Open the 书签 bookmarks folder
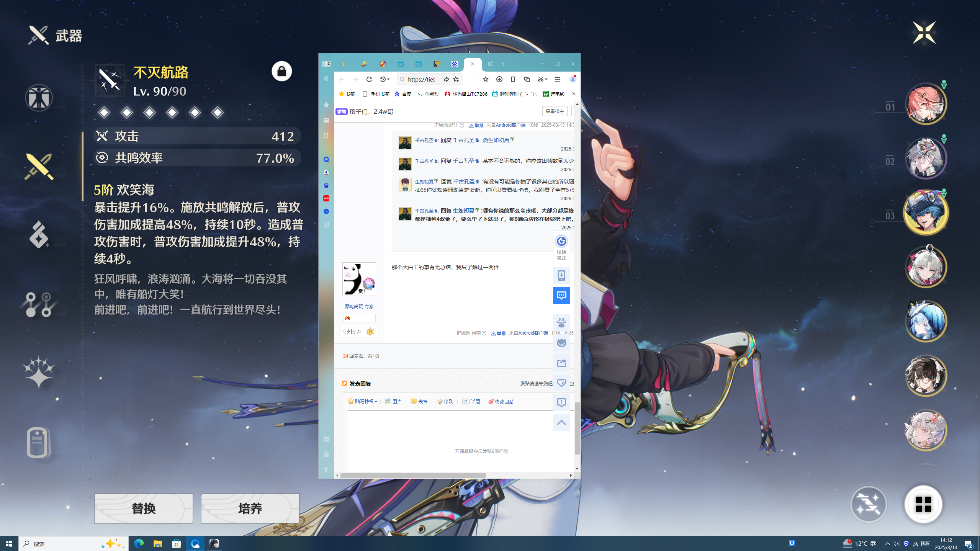 [347, 94]
